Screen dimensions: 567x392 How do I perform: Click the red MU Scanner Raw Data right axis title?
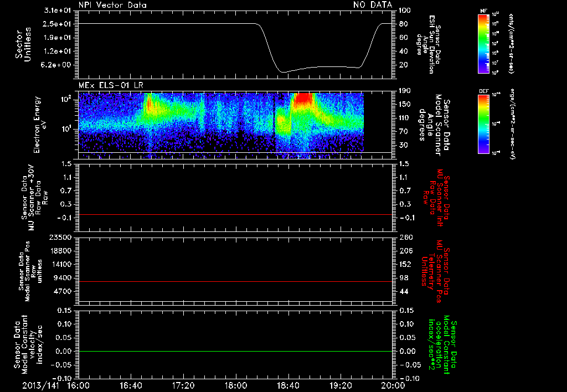436,198
